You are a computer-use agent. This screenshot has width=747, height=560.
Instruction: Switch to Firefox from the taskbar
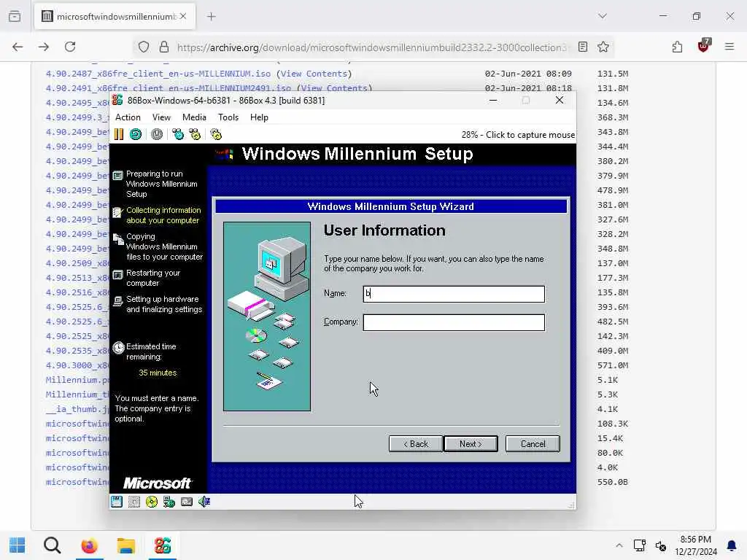click(90, 545)
